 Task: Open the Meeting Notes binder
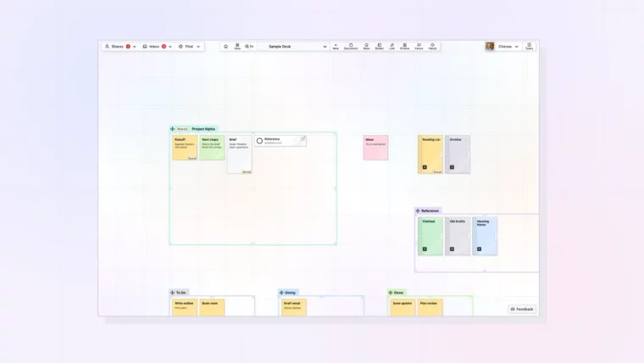click(485, 237)
